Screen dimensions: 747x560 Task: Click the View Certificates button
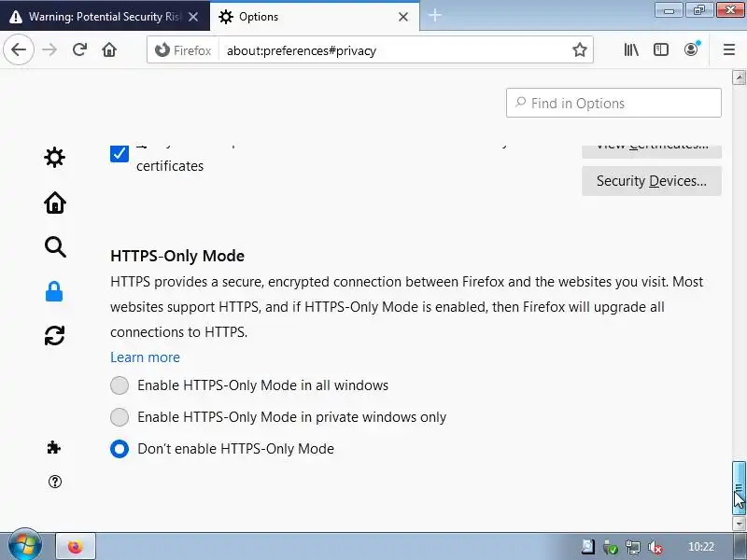pyautogui.click(x=651, y=151)
